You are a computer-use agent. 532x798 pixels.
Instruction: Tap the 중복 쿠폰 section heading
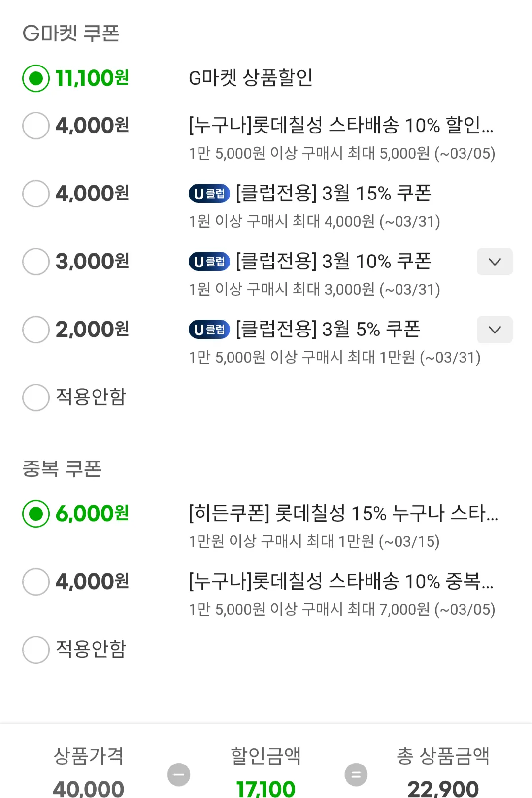(62, 468)
